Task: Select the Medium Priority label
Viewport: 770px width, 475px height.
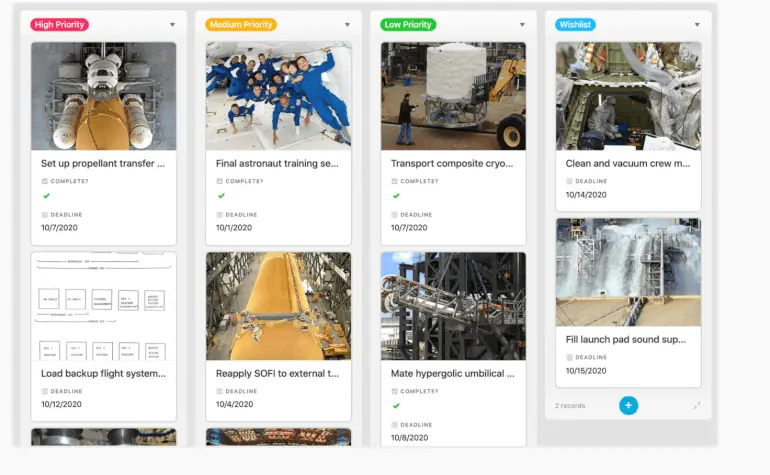Action: click(241, 25)
